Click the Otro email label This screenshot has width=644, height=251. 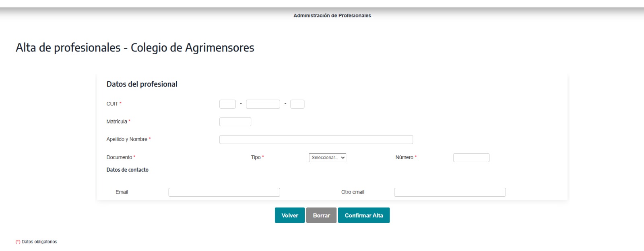[353, 192]
